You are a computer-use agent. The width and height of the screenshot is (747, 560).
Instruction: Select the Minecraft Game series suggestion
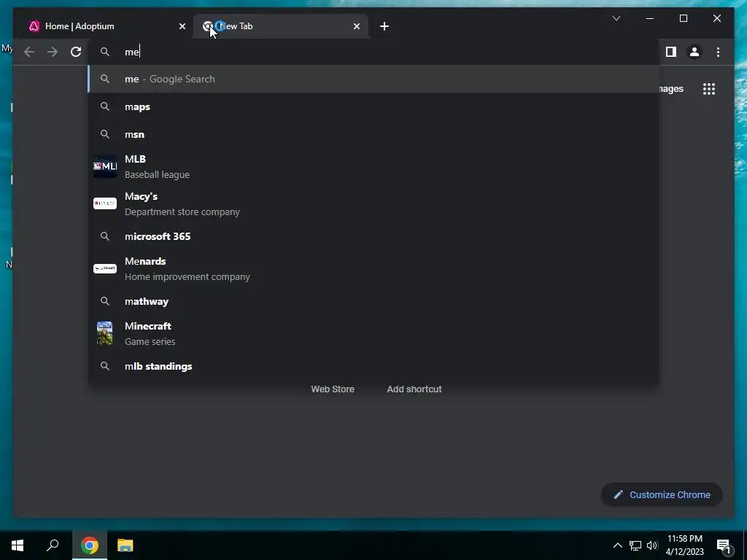click(374, 333)
